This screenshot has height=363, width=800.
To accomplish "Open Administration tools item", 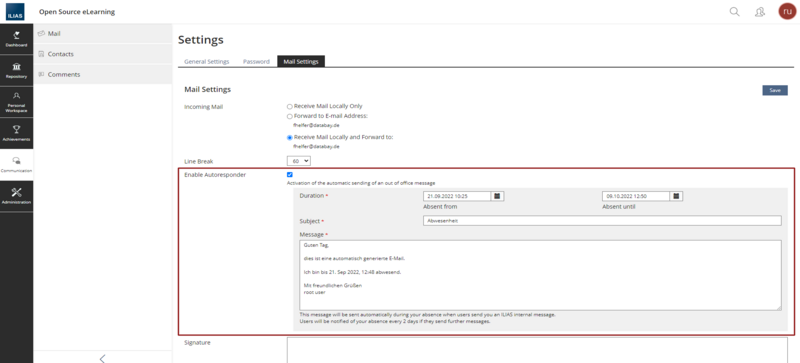I will (16, 197).
